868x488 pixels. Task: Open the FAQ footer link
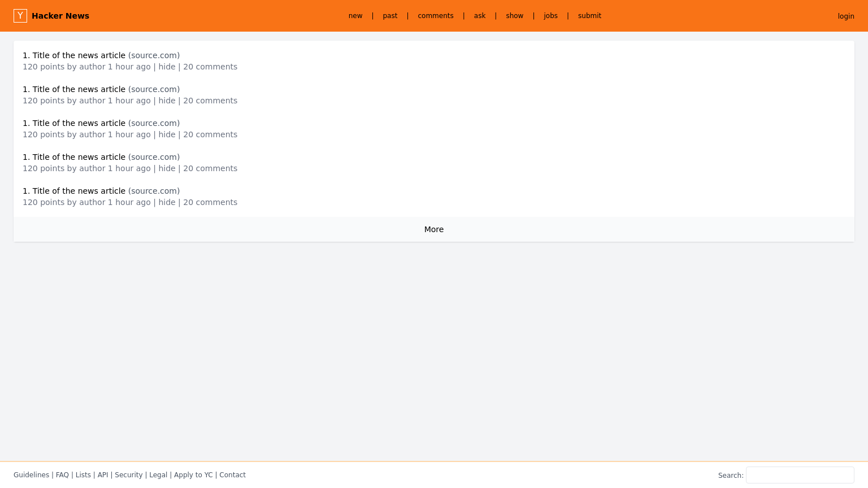[x=62, y=475]
